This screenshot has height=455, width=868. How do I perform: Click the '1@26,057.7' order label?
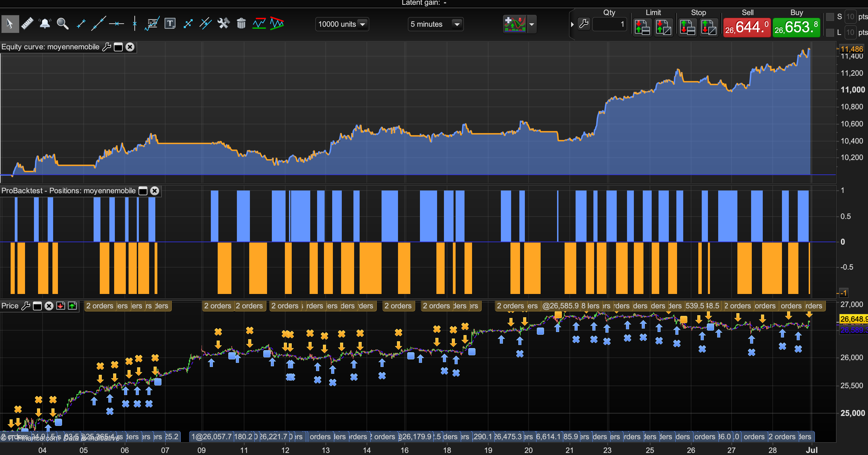(x=212, y=436)
